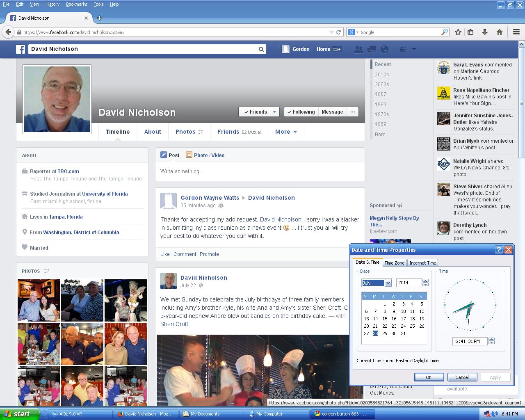Open Firefox downloads arrow icon
Screen dimensions: 525x420
(x=484, y=32)
